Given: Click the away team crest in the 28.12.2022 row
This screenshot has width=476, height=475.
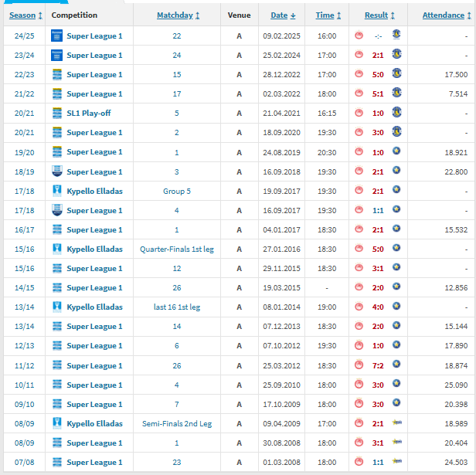Looking at the screenshot, I should pyautogui.click(x=396, y=74).
